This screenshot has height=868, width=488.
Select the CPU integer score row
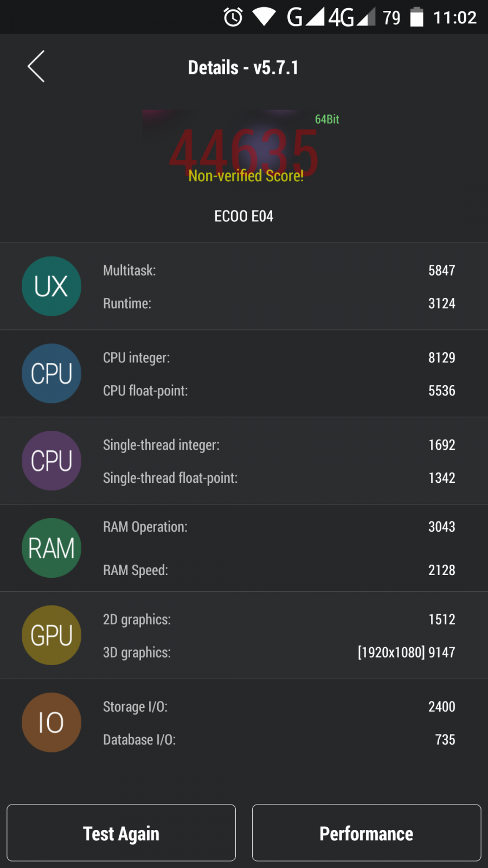(x=279, y=358)
